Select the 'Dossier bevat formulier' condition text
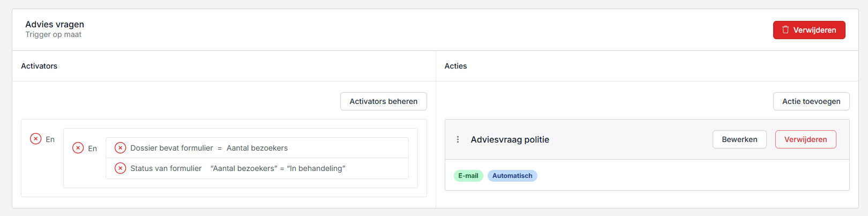 tap(171, 148)
